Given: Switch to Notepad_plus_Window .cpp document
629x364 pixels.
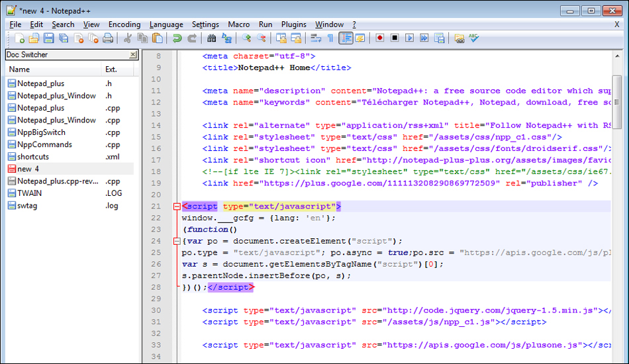Looking at the screenshot, I should coord(70,120).
